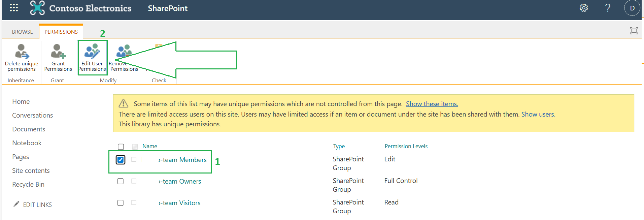The image size is (644, 220).
Task: Toggle the select-all checkbox in header
Action: point(121,147)
